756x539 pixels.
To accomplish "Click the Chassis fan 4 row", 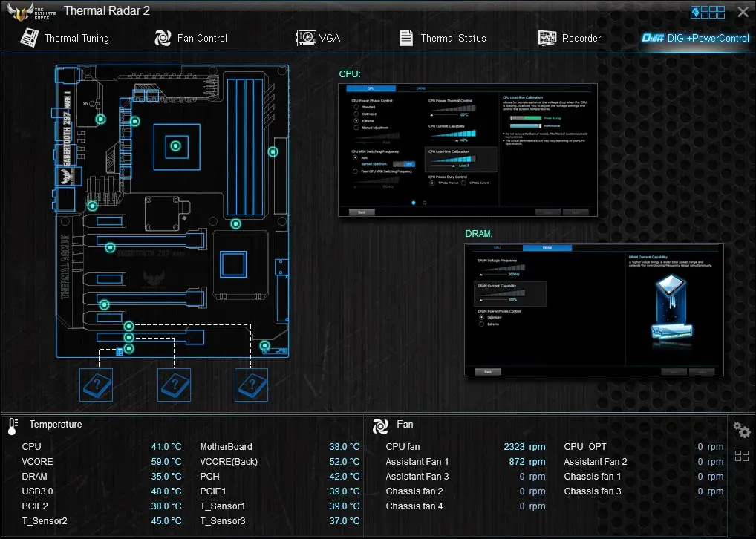I will click(x=466, y=506).
